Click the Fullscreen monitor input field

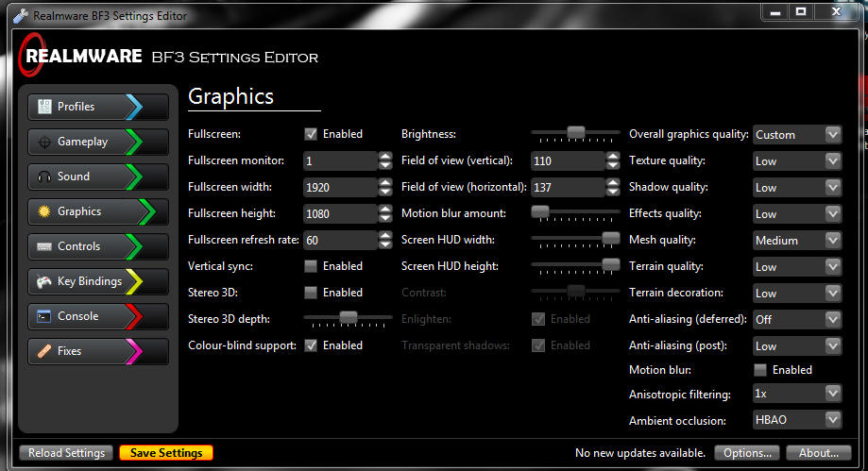click(x=340, y=161)
